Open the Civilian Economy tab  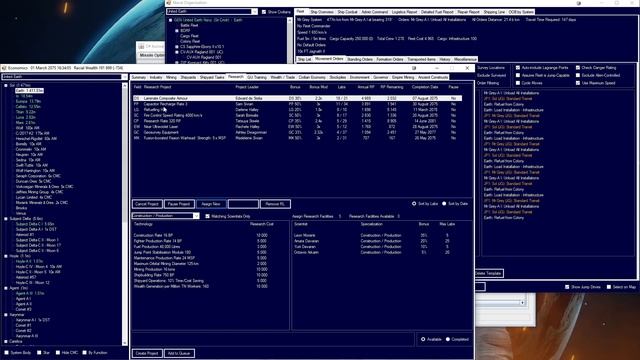(312, 77)
